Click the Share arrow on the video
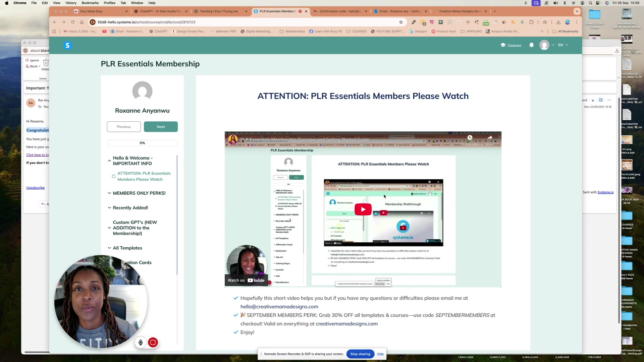 490,140
